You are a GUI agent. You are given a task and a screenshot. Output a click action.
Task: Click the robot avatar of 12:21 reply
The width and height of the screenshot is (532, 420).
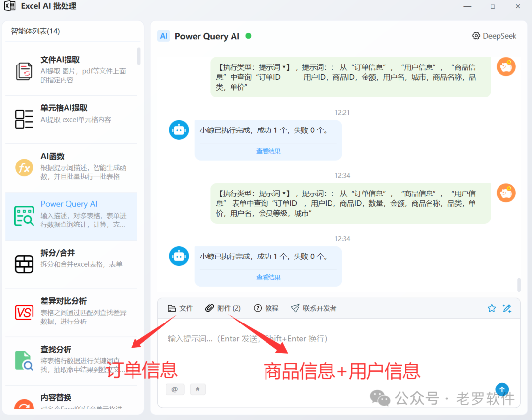pos(179,129)
